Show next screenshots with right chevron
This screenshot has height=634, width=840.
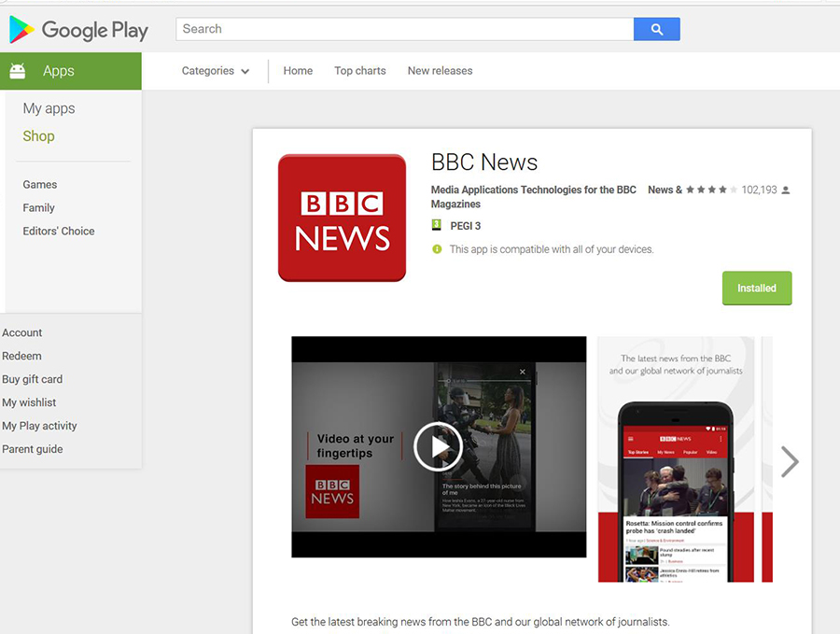tap(790, 461)
